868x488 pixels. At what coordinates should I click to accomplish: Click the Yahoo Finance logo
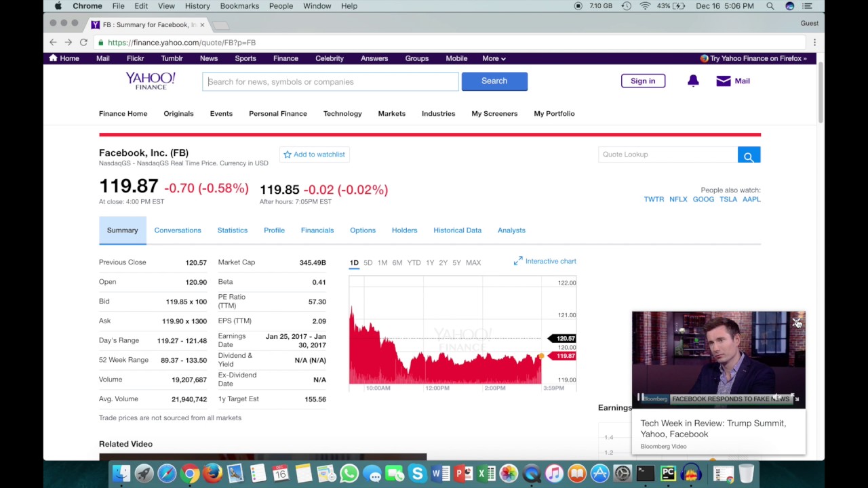pyautogui.click(x=151, y=81)
